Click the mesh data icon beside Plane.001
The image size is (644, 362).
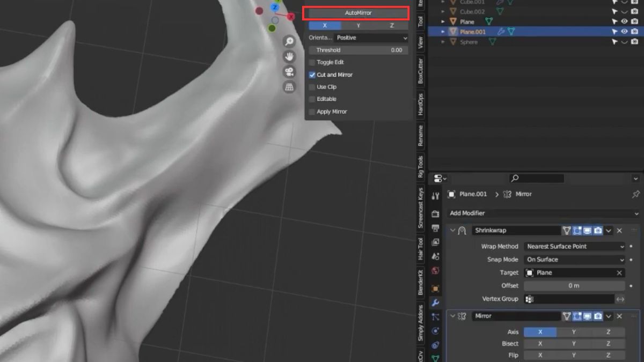(511, 32)
